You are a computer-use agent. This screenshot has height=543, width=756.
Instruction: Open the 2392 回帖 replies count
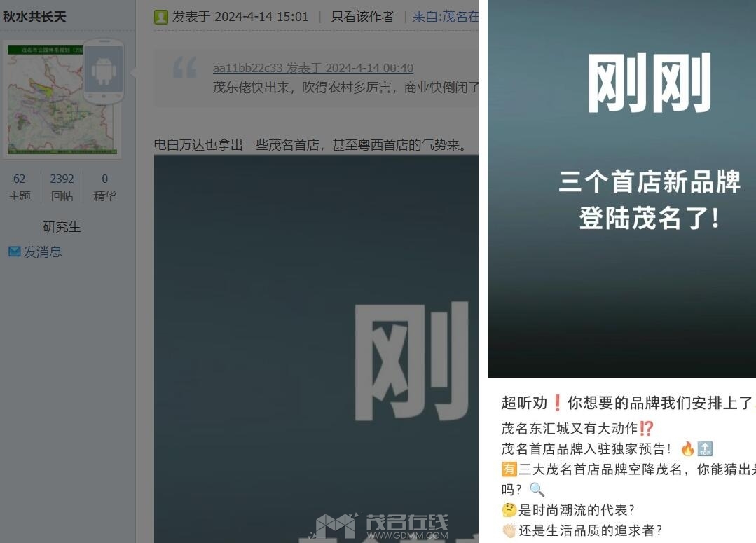[x=62, y=187]
